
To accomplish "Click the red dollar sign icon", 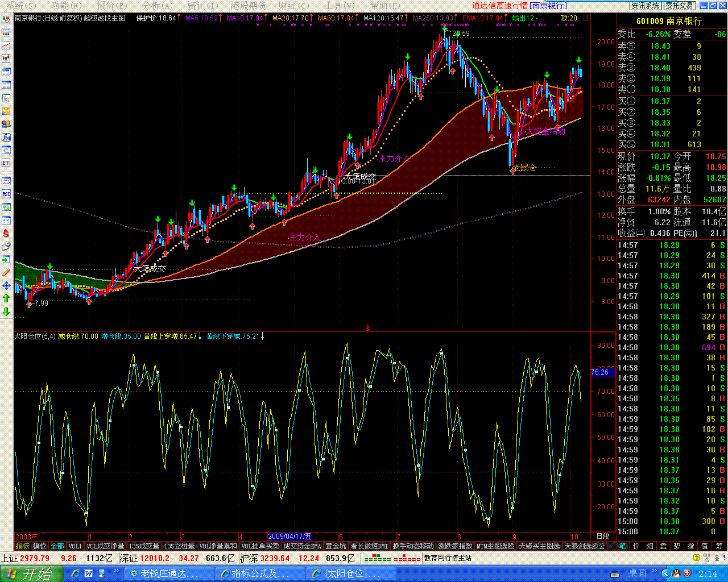I will click(x=6, y=233).
